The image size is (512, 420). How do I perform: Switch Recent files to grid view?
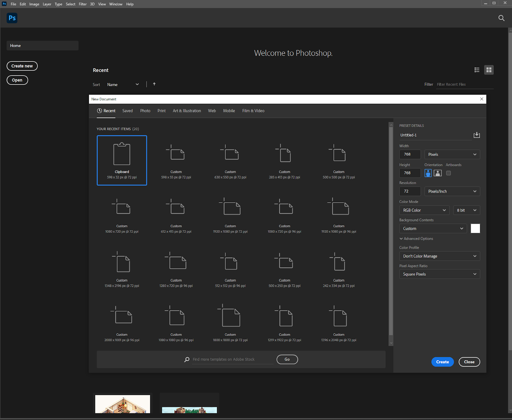[x=489, y=70]
